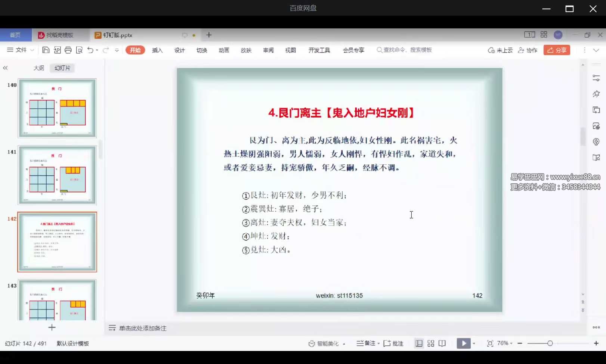Click the Print icon in the toolbar

[68, 50]
